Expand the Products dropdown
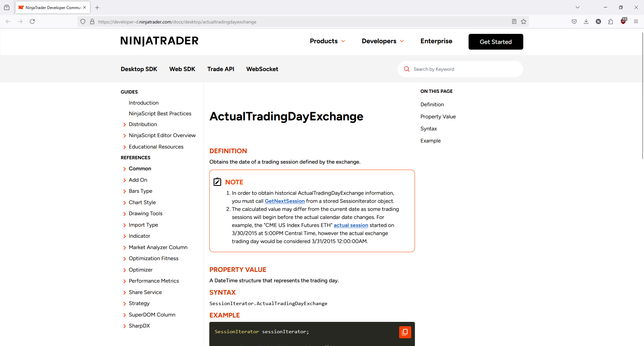644x346 pixels. click(327, 41)
